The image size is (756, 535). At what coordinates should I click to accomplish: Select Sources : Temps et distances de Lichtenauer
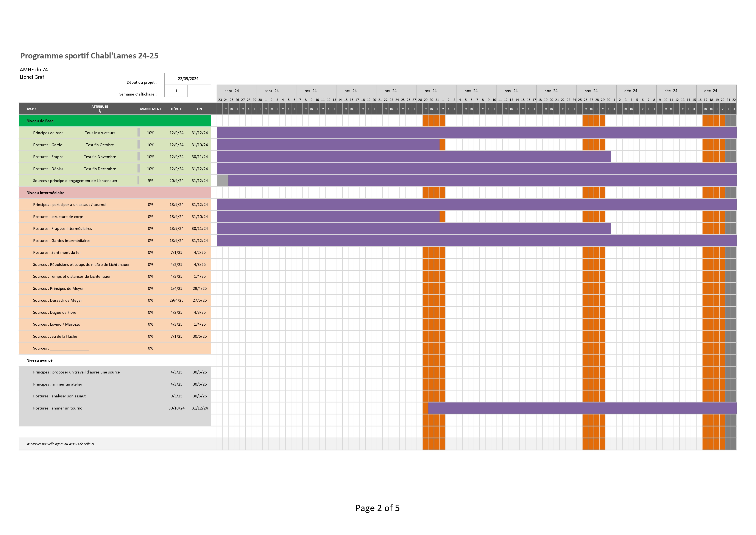pos(72,277)
